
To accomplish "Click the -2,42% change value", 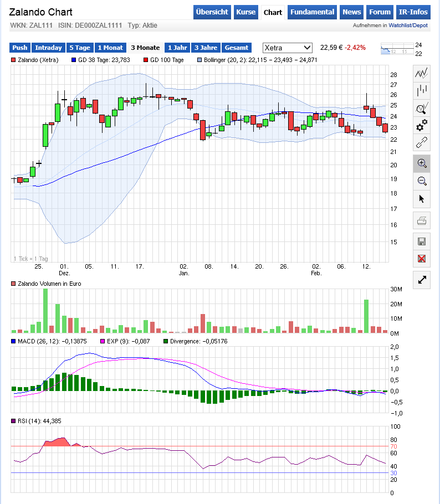I will pos(355,48).
